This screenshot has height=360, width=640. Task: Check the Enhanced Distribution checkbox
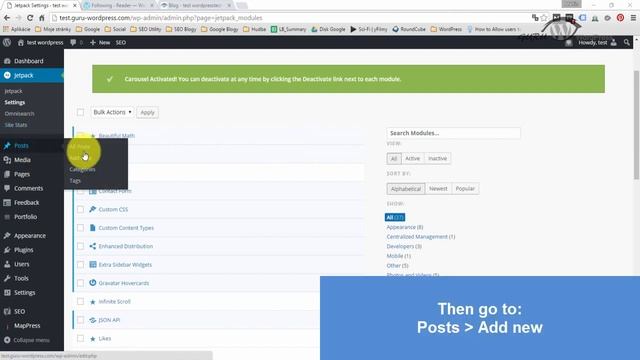pyautogui.click(x=80, y=246)
